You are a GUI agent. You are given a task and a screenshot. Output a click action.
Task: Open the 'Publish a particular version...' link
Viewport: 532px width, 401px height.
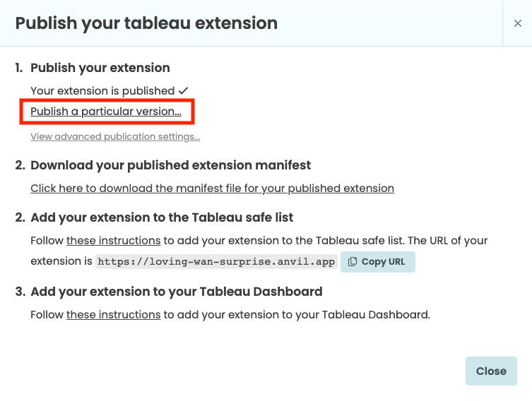point(106,111)
